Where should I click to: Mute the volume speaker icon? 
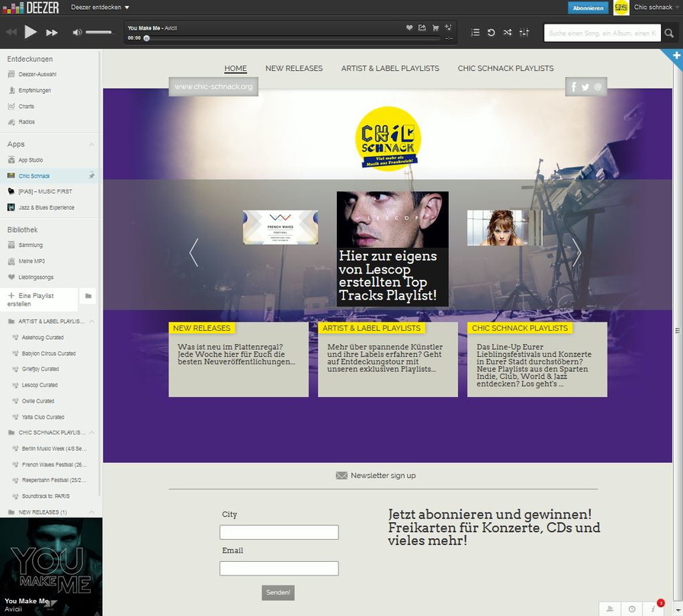point(77,32)
